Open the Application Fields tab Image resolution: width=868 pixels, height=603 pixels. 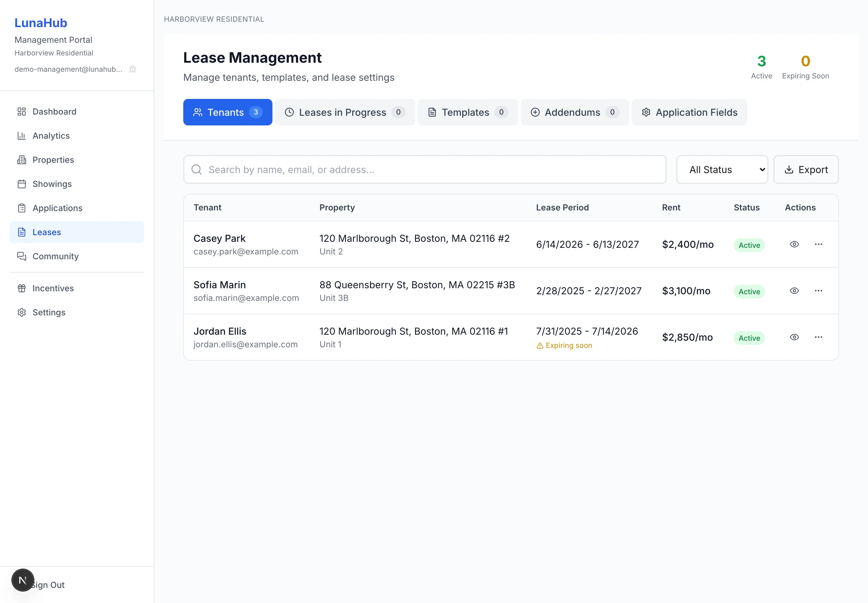(x=689, y=112)
